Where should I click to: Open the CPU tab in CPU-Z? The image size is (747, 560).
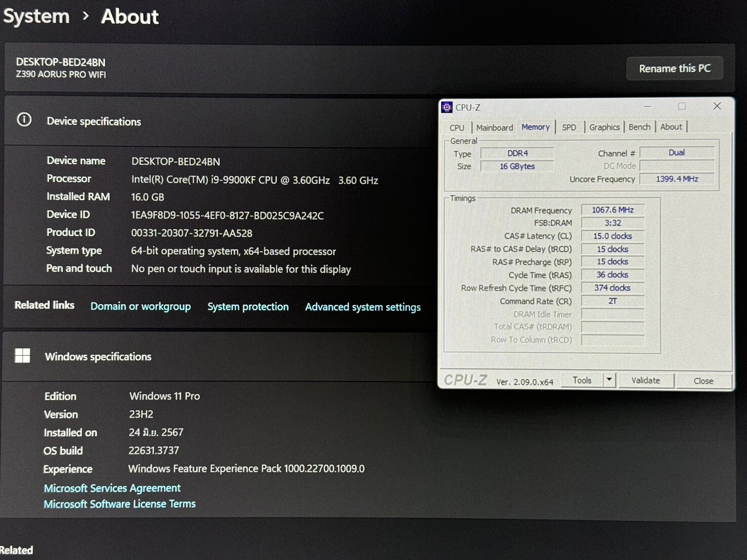[457, 127]
